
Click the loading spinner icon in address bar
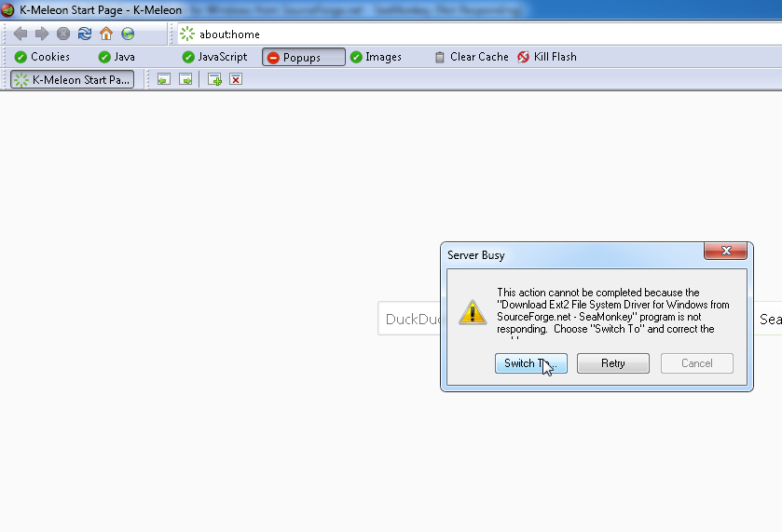[x=187, y=34]
